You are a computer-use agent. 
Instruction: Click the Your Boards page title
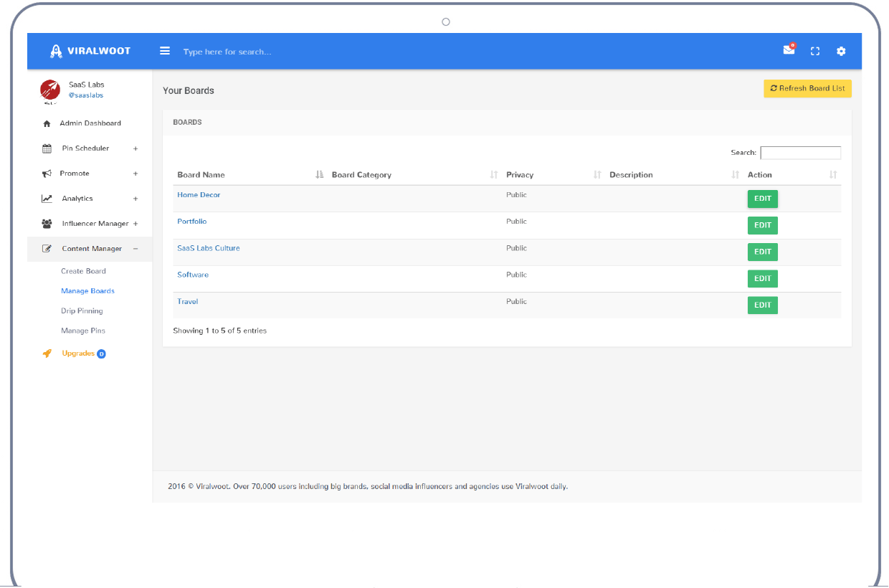pyautogui.click(x=189, y=90)
